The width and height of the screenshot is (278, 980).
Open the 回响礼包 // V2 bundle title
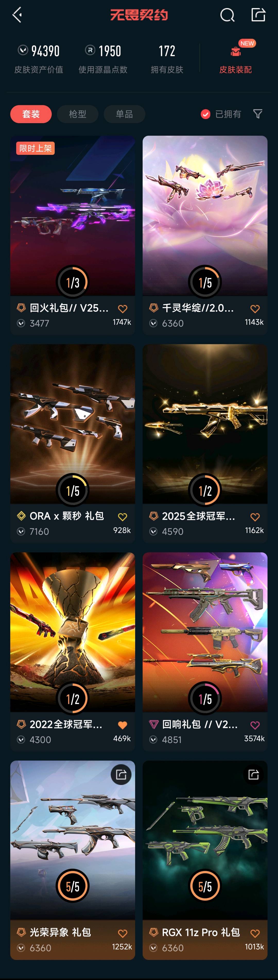200,724
